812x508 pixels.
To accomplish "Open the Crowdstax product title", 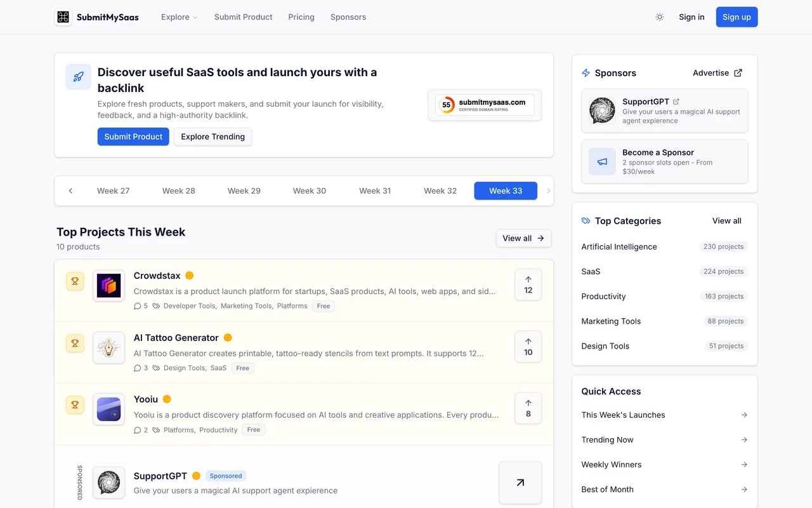I will click(x=157, y=276).
